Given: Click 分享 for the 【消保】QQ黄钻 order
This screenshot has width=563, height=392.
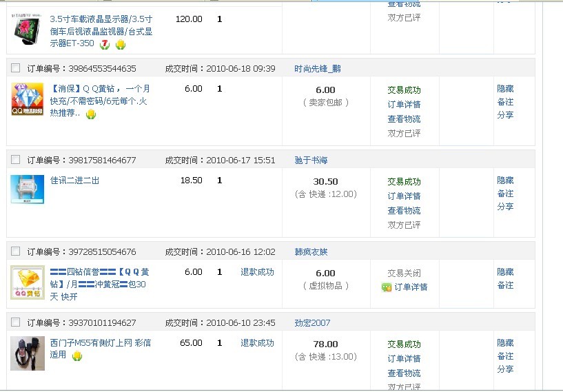Looking at the screenshot, I should [x=505, y=115].
